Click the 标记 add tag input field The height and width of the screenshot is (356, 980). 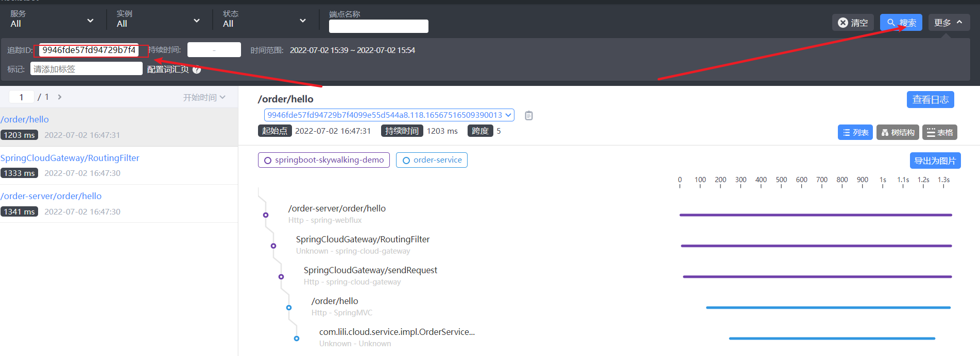(87, 69)
